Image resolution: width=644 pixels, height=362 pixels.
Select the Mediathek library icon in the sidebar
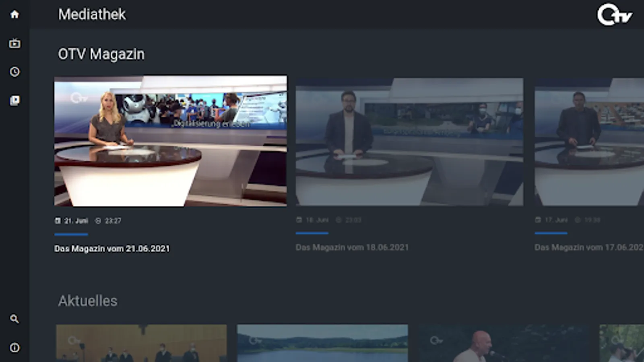[14, 100]
